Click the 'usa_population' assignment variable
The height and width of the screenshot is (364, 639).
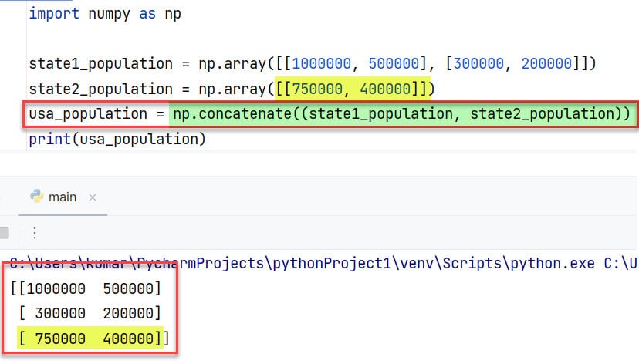tap(88, 113)
